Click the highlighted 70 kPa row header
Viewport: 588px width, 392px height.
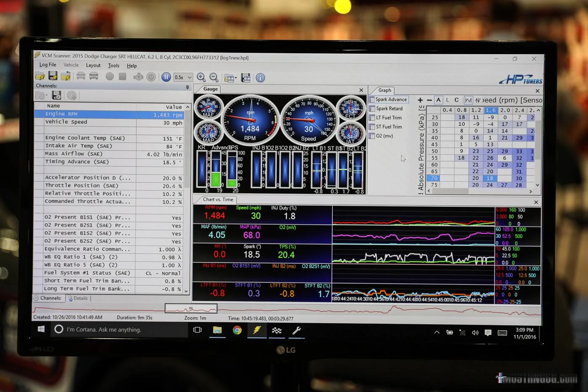(434, 178)
